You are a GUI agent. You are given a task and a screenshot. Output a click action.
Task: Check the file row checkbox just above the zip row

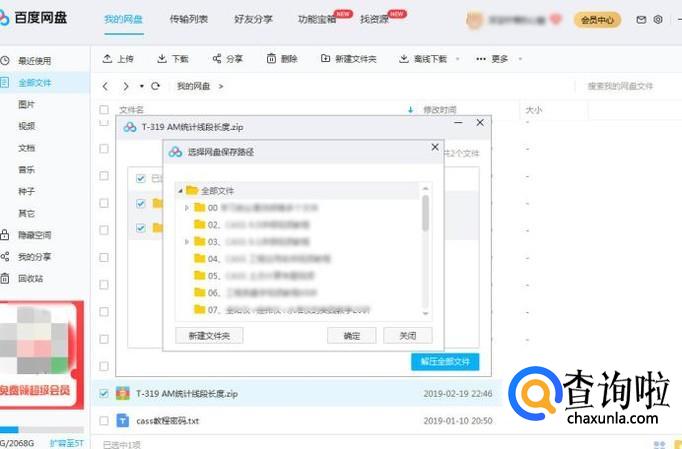click(104, 366)
